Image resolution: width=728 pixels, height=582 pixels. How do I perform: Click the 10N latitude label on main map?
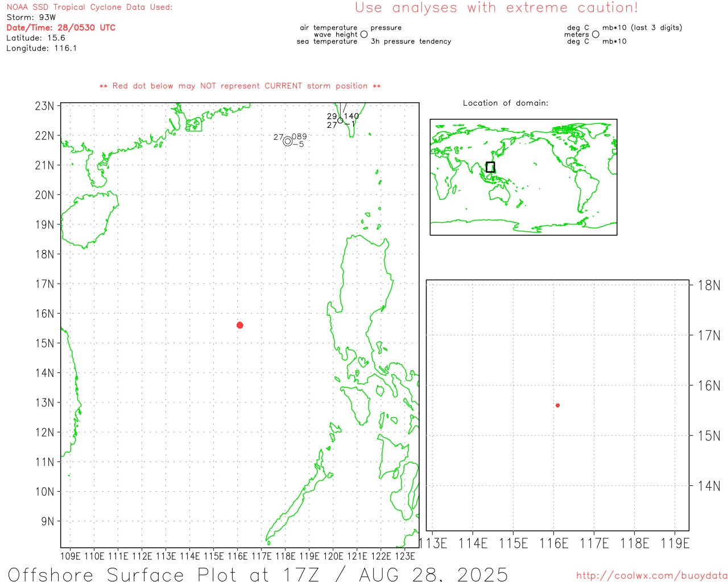pyautogui.click(x=44, y=492)
